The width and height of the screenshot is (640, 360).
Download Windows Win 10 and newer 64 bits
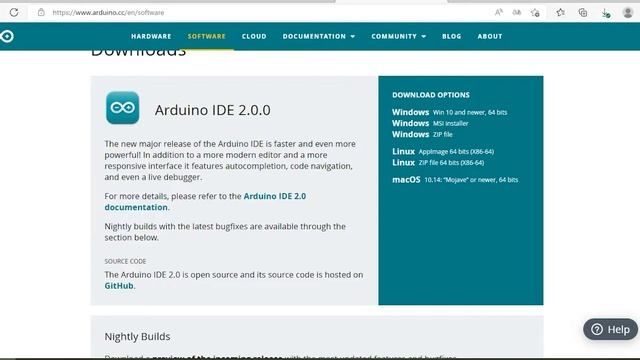click(x=449, y=112)
